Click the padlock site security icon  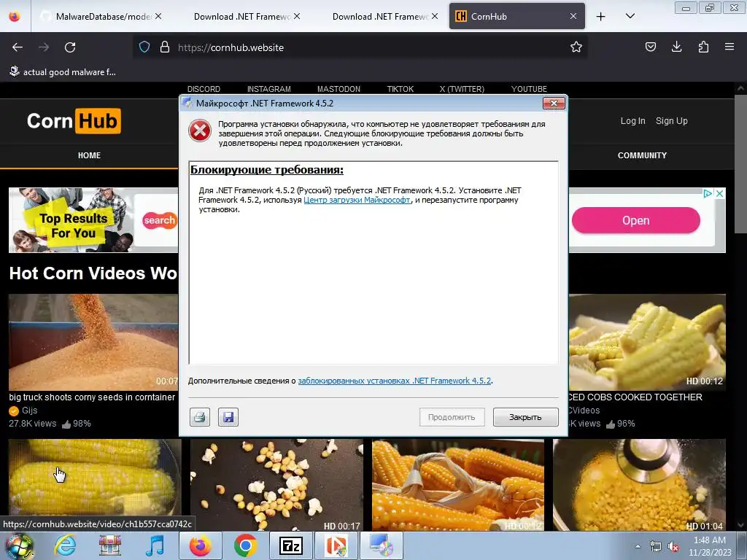165,47
